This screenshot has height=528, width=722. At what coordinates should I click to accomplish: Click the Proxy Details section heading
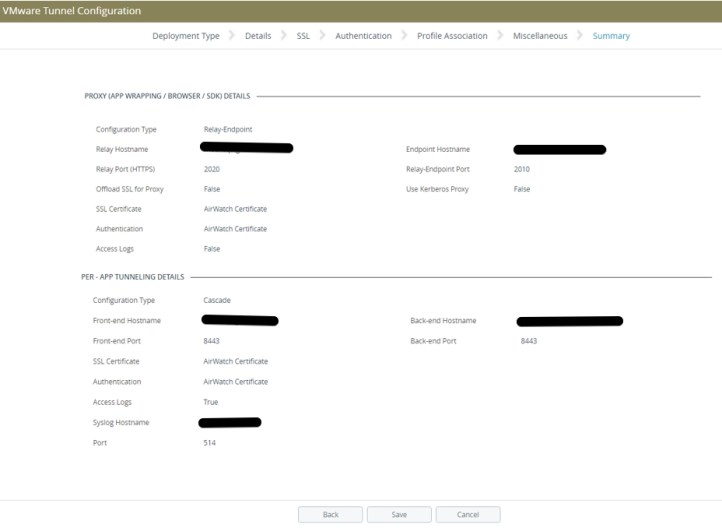[x=167, y=97]
